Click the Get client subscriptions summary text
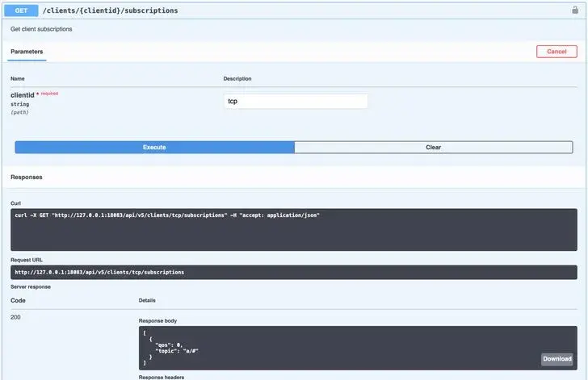588x380 pixels. click(x=41, y=29)
